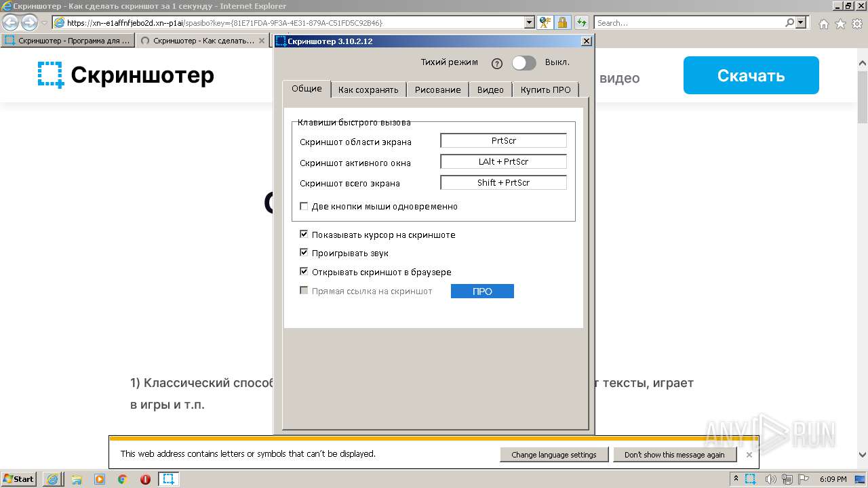Open the IE Favorites star icon

(840, 24)
